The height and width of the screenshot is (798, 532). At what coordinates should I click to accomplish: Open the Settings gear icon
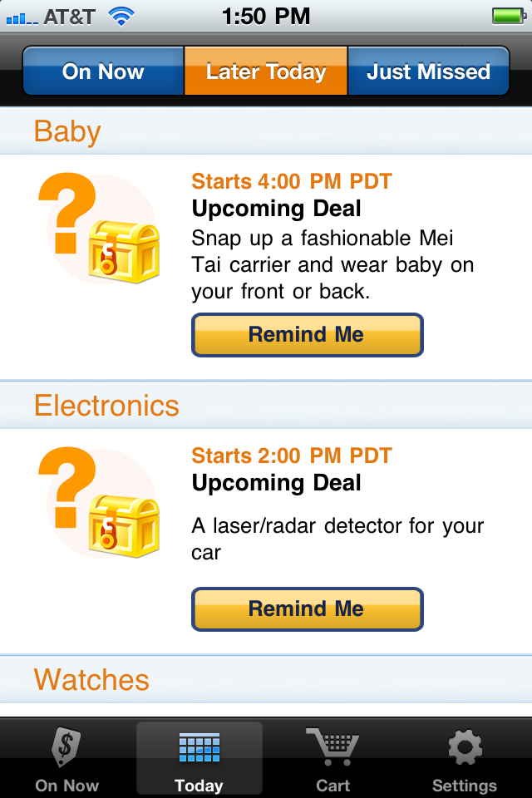[x=465, y=747]
